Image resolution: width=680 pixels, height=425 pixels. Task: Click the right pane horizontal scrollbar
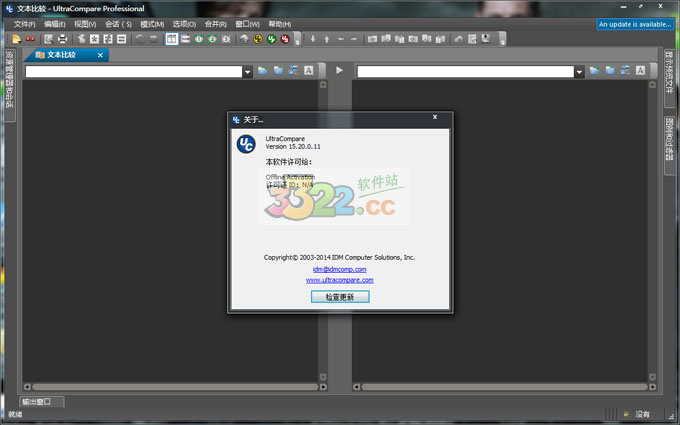(x=505, y=387)
